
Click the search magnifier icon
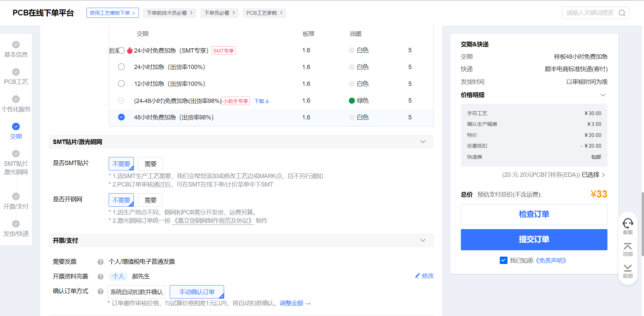(622, 13)
